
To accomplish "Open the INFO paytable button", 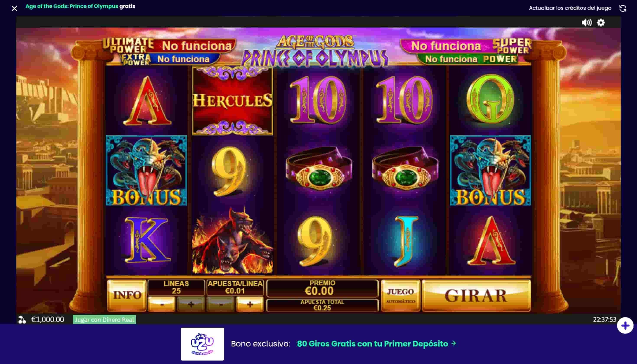I will pyautogui.click(x=127, y=296).
